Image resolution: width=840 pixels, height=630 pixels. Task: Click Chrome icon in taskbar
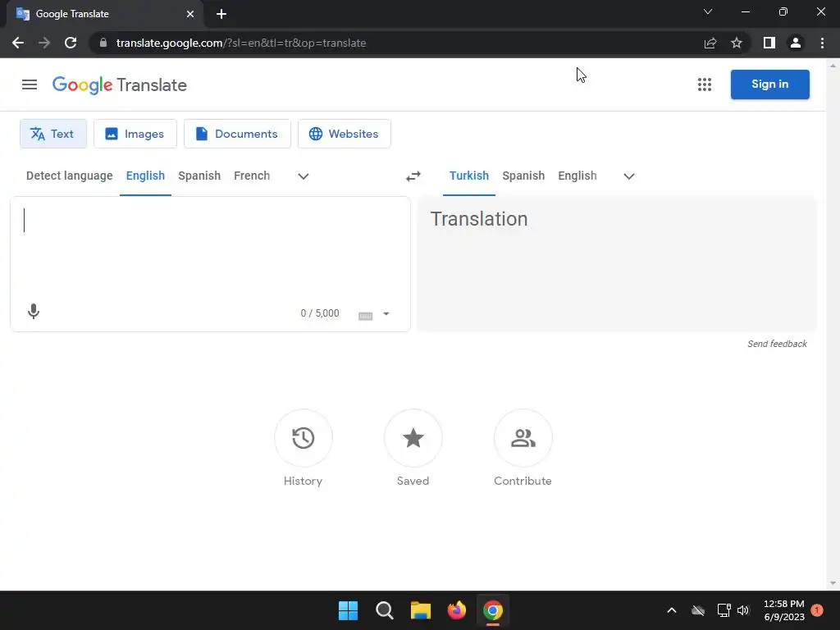pos(493,610)
